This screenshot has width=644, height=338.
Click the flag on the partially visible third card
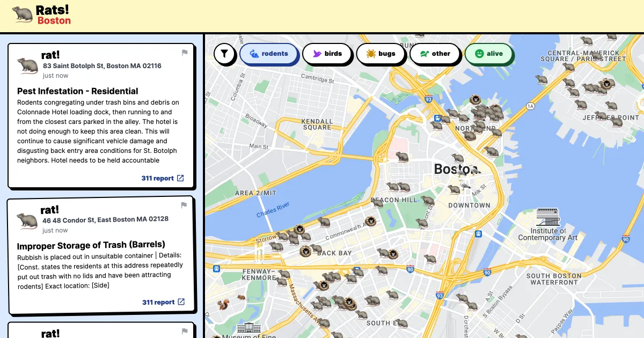tap(185, 331)
